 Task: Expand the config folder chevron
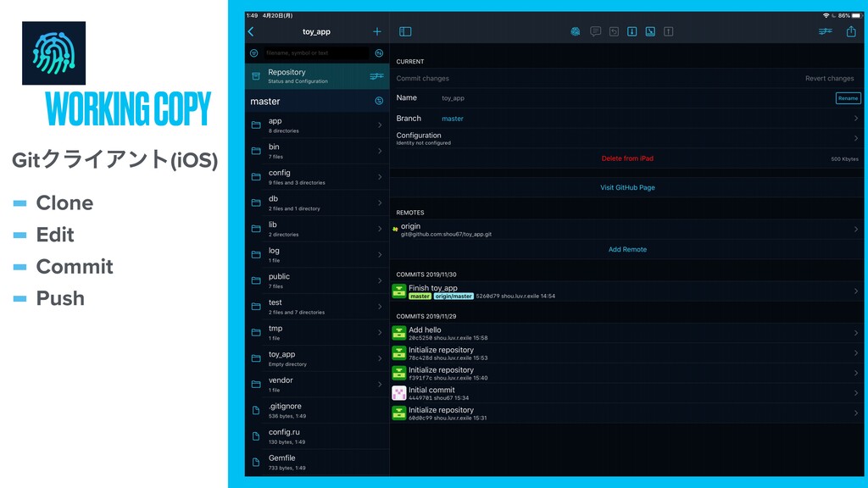[380, 177]
